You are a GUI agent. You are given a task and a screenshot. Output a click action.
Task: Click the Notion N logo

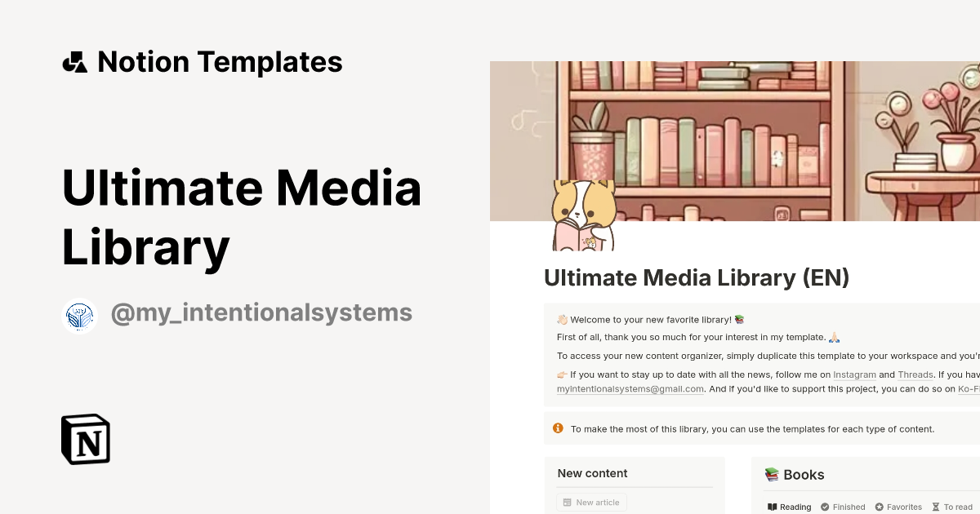[x=86, y=439]
